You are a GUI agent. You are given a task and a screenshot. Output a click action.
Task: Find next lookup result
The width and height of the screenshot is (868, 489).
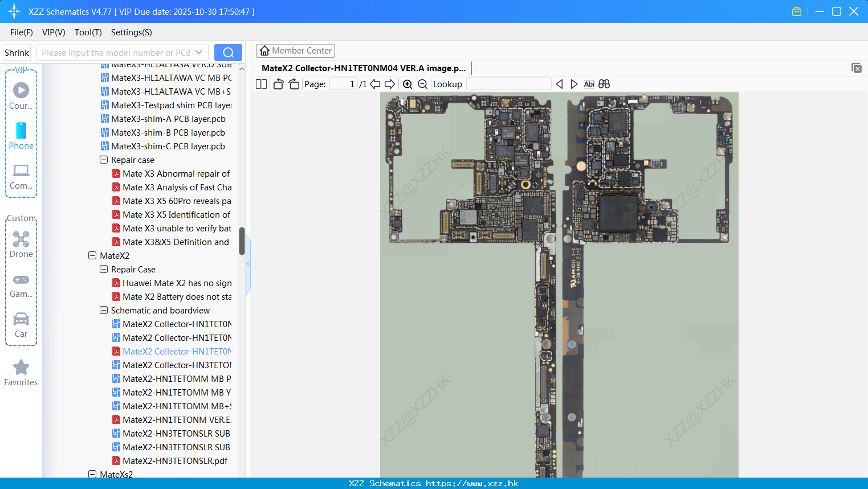574,84
